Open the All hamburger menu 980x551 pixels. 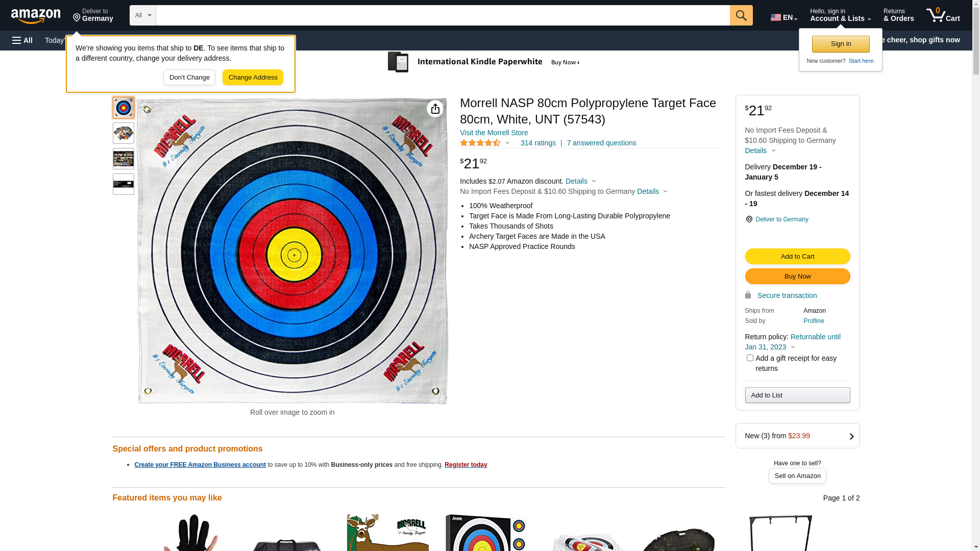(x=22, y=40)
